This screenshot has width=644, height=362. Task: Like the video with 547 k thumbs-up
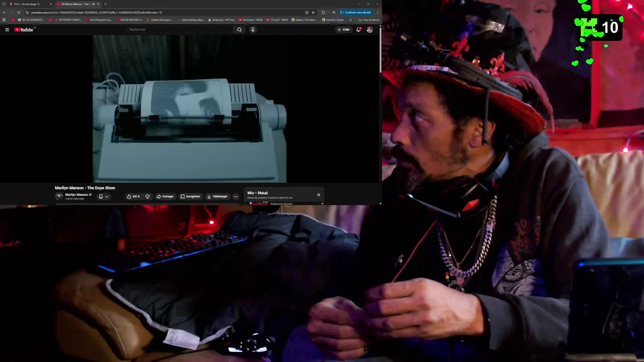[x=133, y=197]
